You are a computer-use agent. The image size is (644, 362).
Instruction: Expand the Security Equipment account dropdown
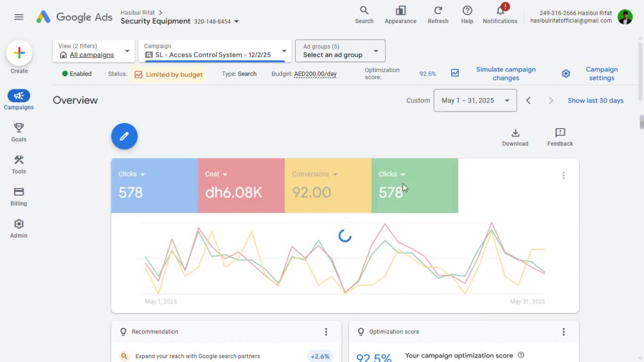(236, 21)
